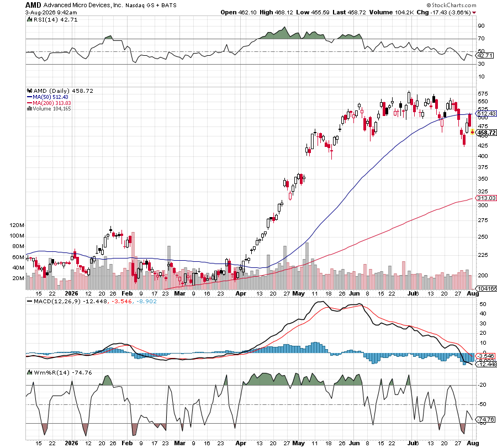Click the Wm%R(14) panel mountain icon
This screenshot has width=497, height=448.
[29, 372]
